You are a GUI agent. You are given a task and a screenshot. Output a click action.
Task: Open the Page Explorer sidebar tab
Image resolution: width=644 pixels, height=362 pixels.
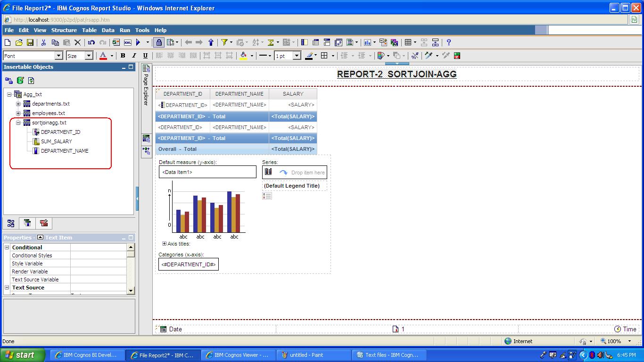pos(146,85)
